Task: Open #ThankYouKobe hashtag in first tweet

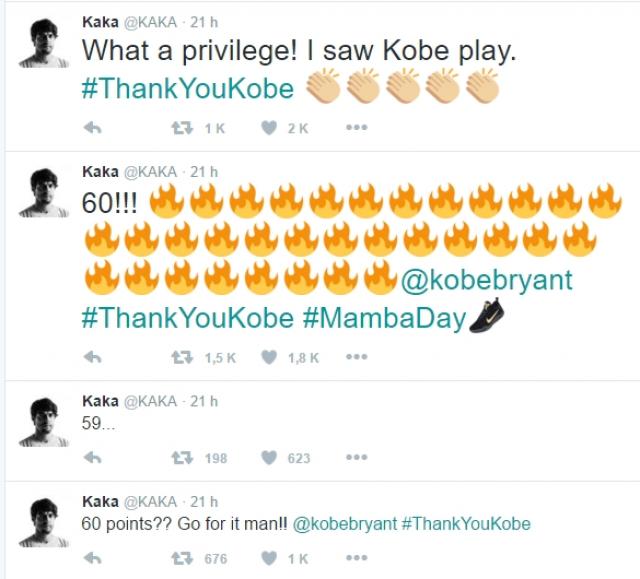Action: click(x=187, y=88)
